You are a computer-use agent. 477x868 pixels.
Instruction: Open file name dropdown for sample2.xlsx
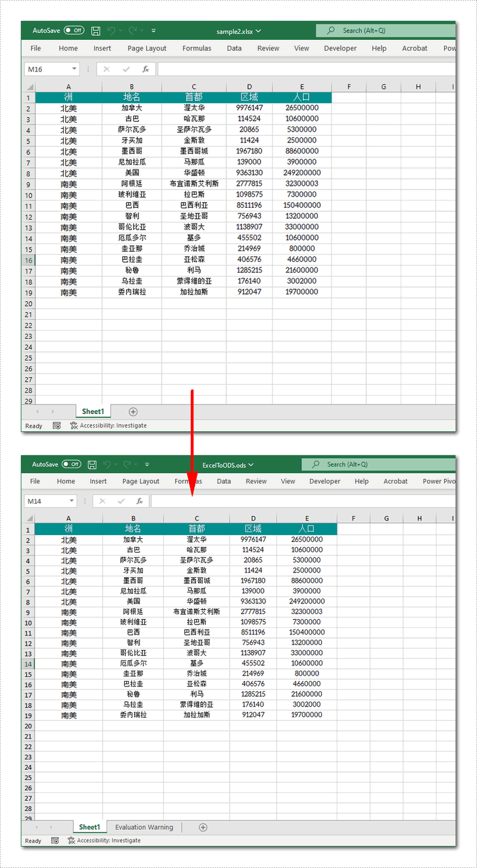(258, 30)
